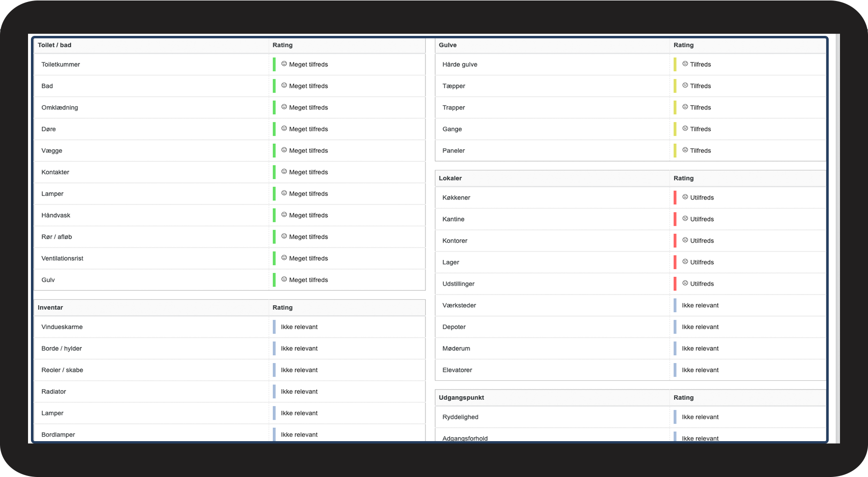Image resolution: width=868 pixels, height=477 pixels.
Task: Select the Udstillinger row label
Action: click(458, 284)
